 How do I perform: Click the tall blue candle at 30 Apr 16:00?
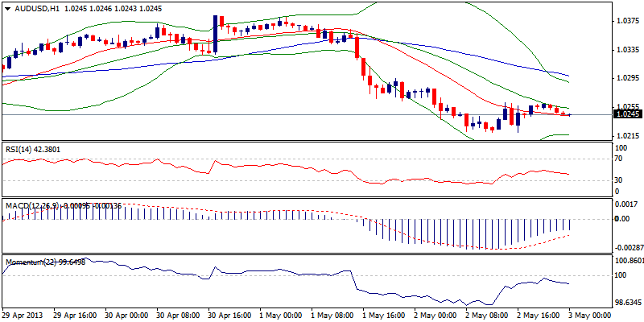(x=215, y=35)
